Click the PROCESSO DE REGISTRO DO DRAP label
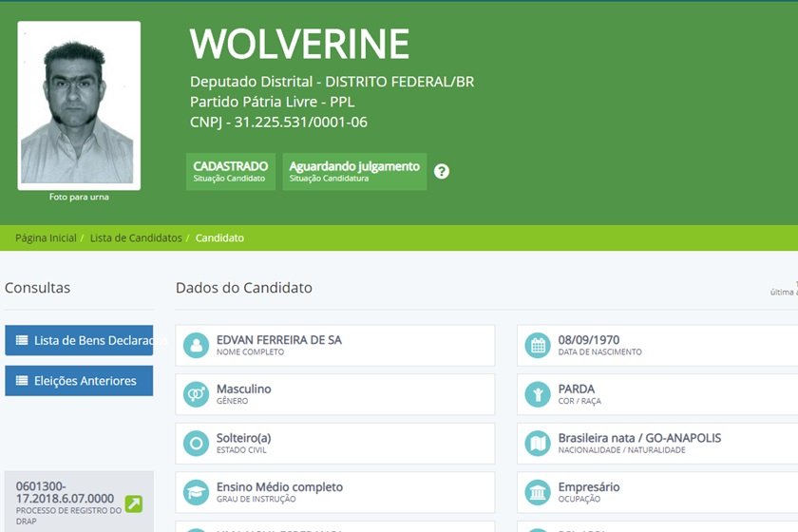Screen dimensions: 798x532 (68, 516)
